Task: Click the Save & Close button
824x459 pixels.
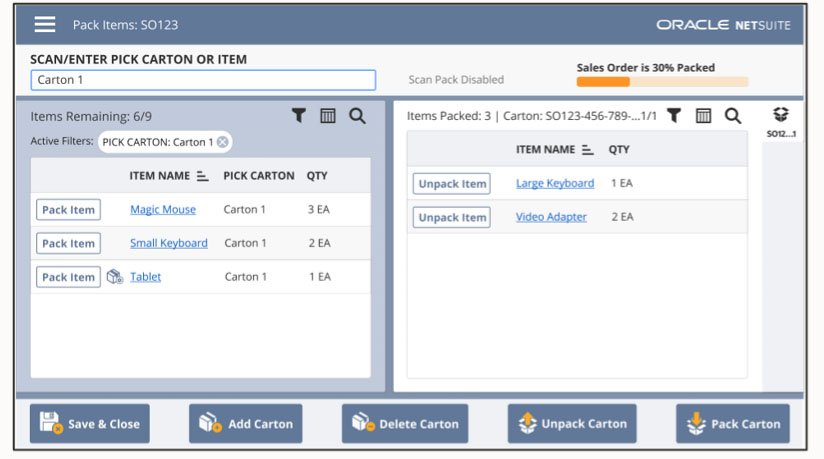Action: point(90,423)
